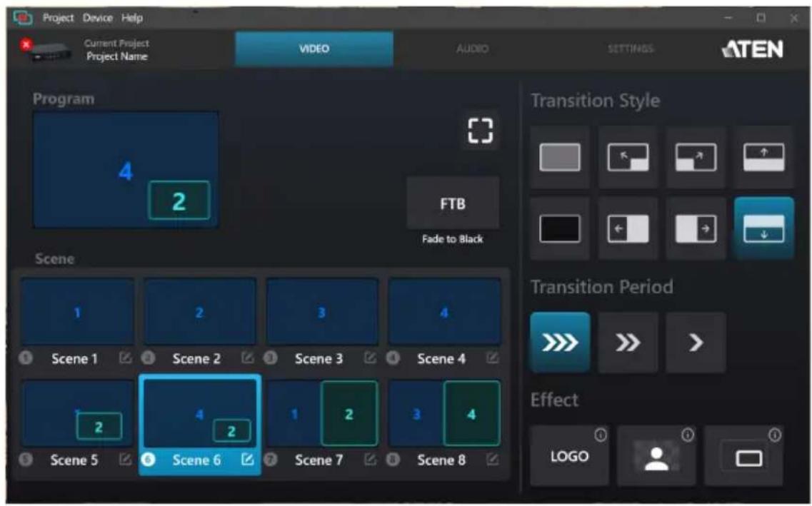The width and height of the screenshot is (812, 506).
Task: Open info for the LOGO effect
Action: click(x=600, y=435)
